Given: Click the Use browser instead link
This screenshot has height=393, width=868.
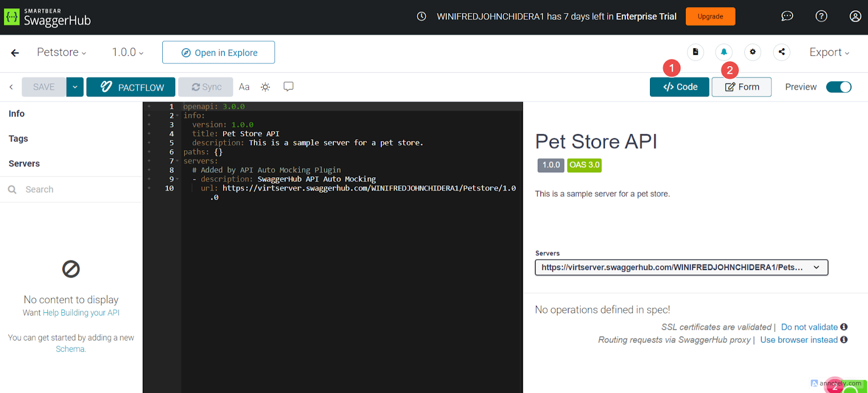Looking at the screenshot, I should point(799,340).
